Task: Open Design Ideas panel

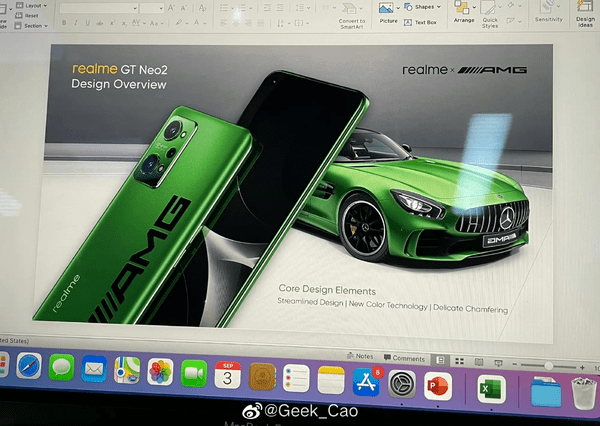Action: pyautogui.click(x=585, y=14)
